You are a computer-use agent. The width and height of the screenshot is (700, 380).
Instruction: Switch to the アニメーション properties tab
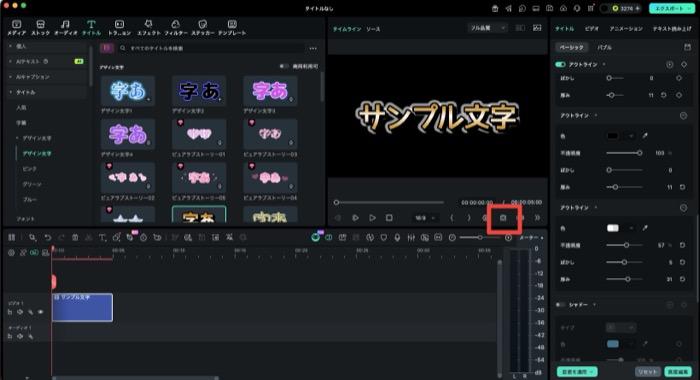coord(626,29)
